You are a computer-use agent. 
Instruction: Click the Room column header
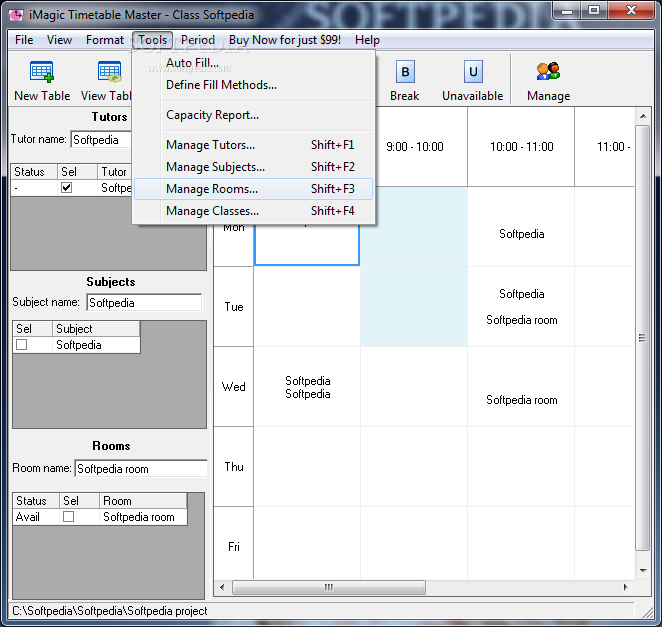tap(143, 501)
